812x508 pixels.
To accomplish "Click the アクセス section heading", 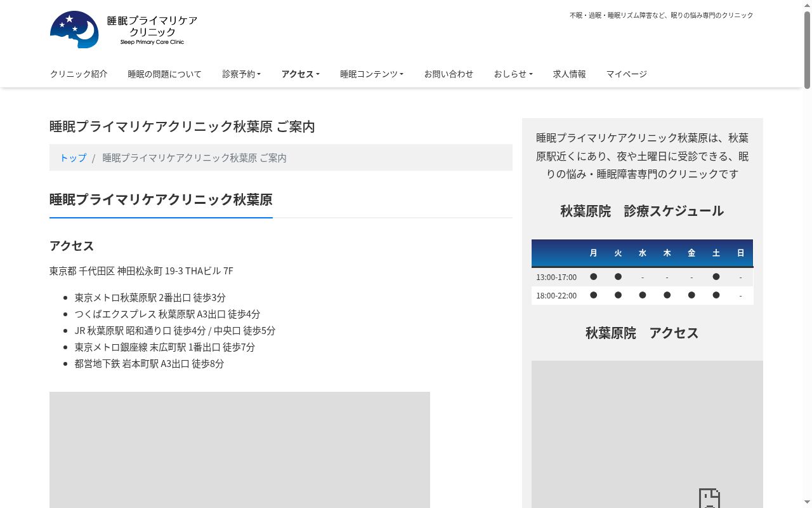I will (72, 246).
